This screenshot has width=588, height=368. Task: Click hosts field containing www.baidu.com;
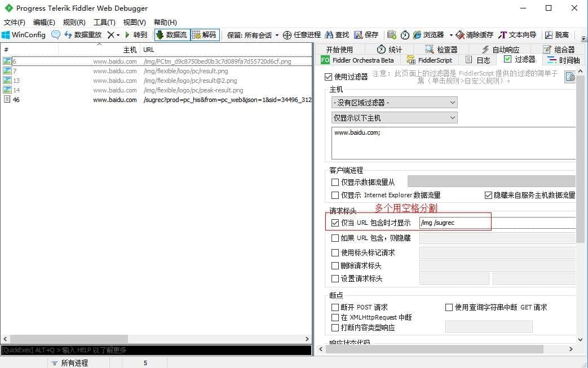(453, 143)
